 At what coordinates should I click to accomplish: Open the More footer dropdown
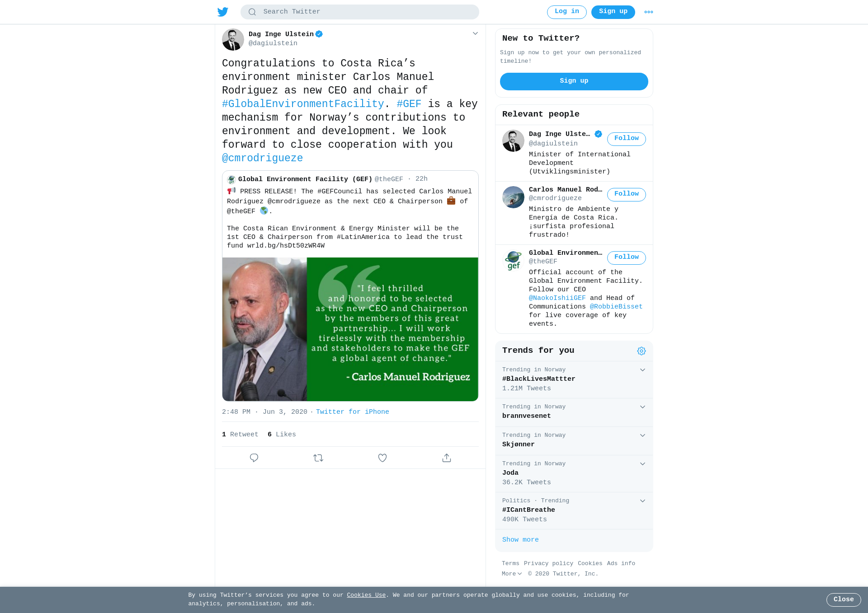(512, 574)
